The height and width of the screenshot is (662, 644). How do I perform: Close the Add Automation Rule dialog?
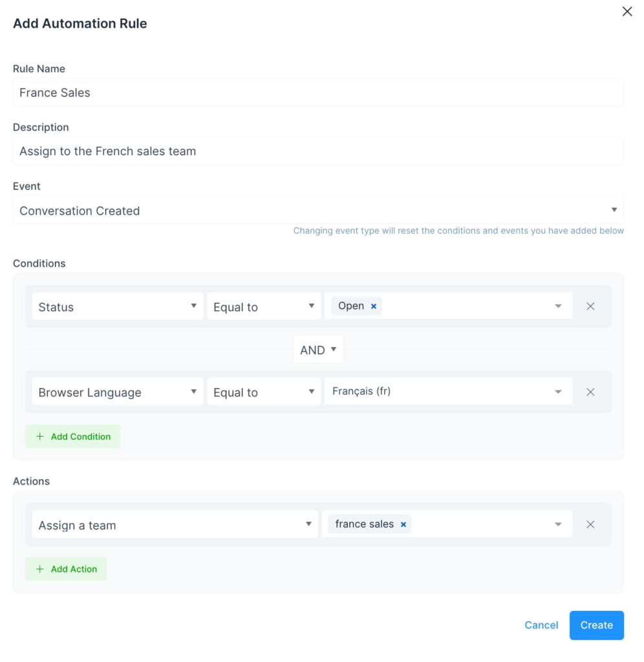pos(627,12)
